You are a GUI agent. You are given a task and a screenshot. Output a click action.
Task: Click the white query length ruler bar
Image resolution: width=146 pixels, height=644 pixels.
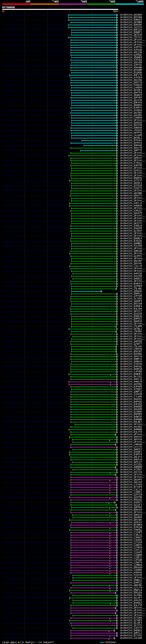pyautogui.click(x=60, y=9)
